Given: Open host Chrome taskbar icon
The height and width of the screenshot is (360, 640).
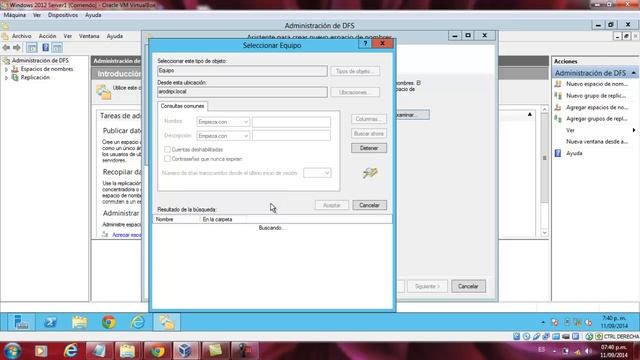Looking at the screenshot, I should (x=157, y=351).
